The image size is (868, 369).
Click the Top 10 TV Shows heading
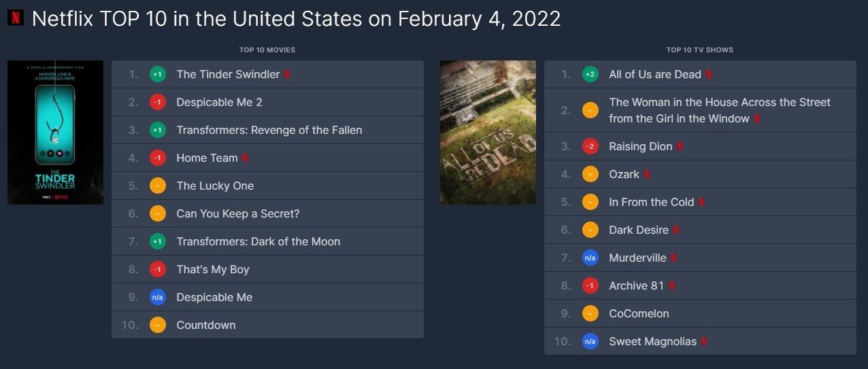[700, 50]
